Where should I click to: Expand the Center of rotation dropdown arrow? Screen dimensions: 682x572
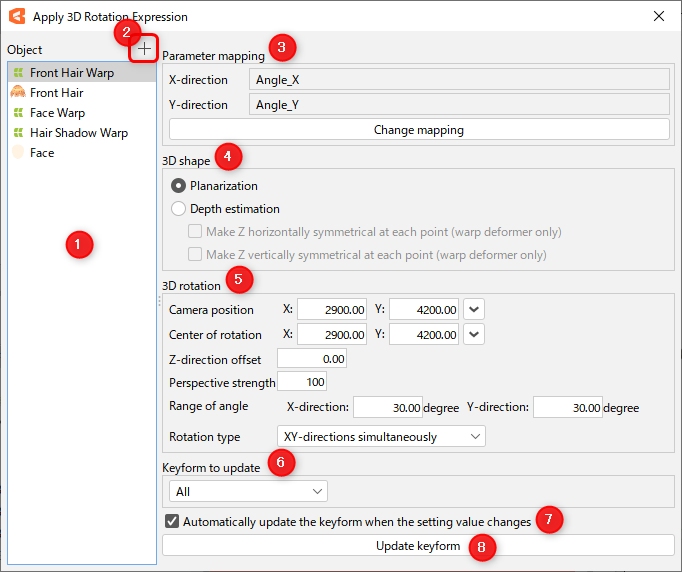click(x=475, y=334)
